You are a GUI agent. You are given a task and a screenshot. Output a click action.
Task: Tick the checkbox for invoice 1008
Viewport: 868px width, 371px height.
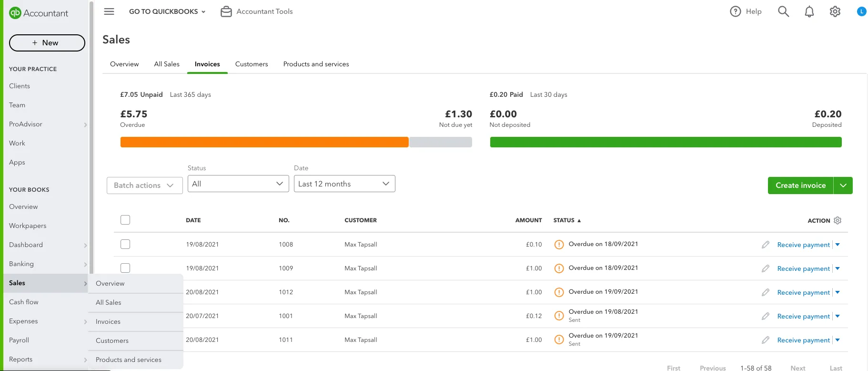click(x=125, y=244)
